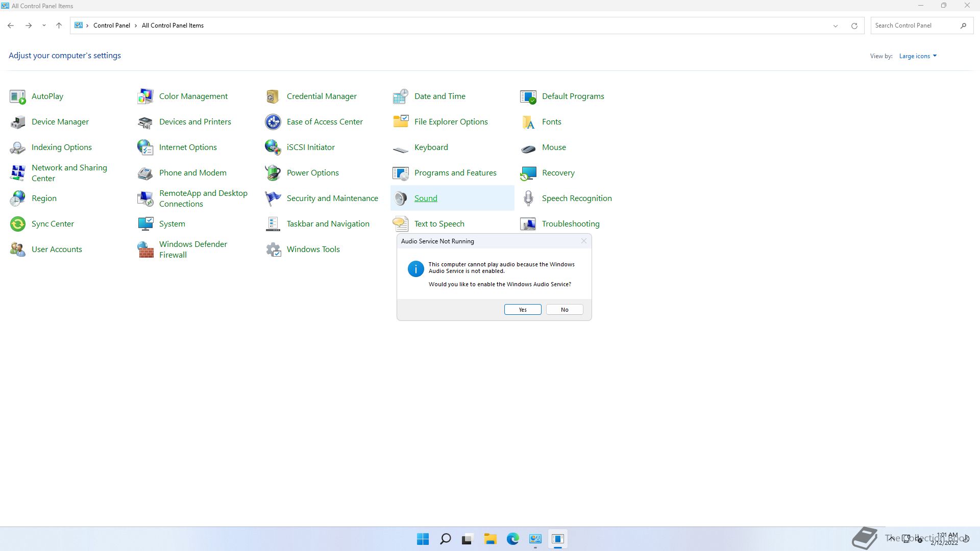
Task: Click the Credential Manager safe icon
Action: [x=273, y=96]
